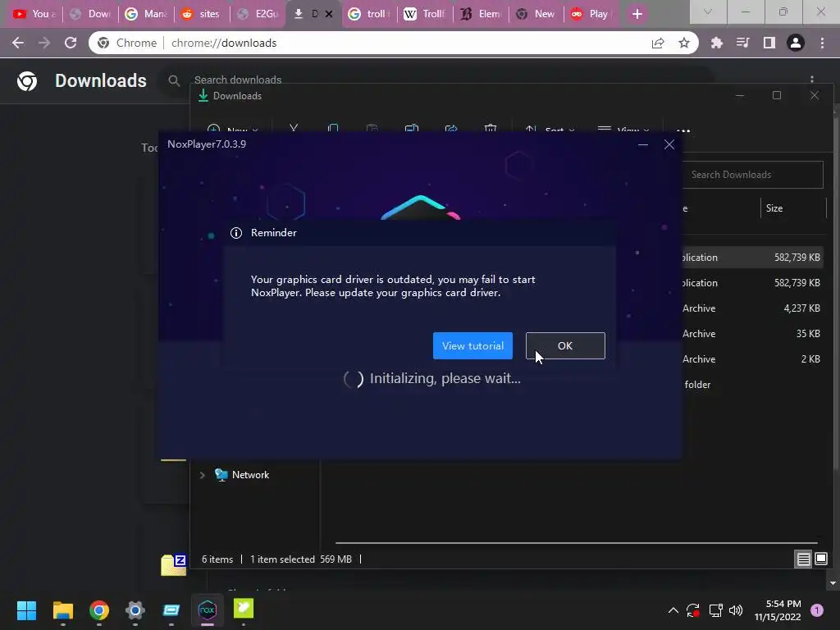Viewport: 840px width, 630px height.
Task: Switch to the 'E2Gu' tab
Action: pos(258,14)
